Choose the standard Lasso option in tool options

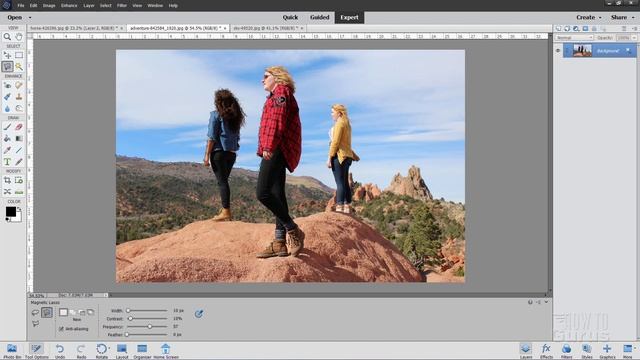click(x=35, y=313)
